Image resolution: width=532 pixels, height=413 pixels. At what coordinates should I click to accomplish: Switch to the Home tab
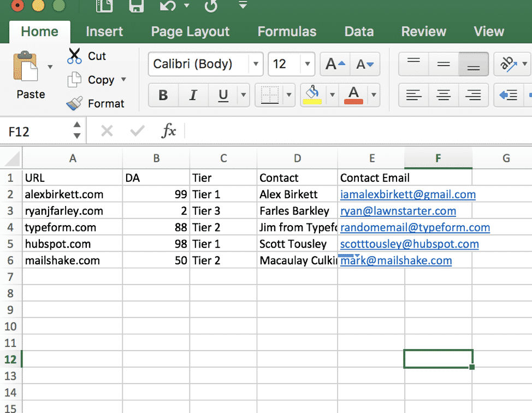[40, 32]
